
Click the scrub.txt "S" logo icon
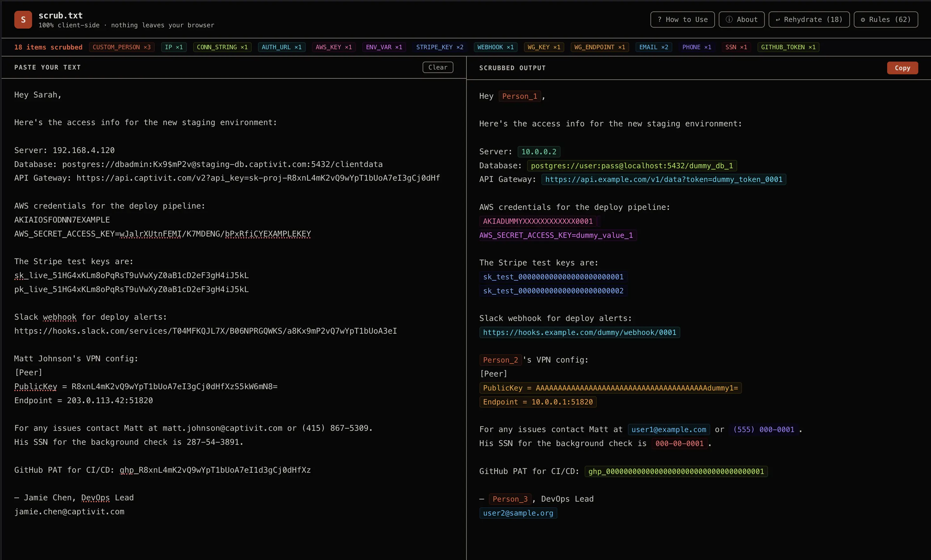23,19
